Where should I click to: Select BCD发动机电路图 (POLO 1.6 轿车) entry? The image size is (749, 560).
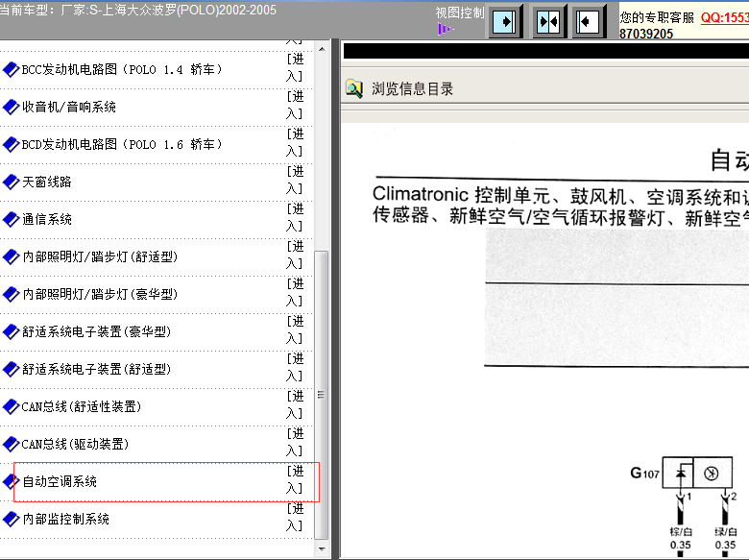pos(122,144)
